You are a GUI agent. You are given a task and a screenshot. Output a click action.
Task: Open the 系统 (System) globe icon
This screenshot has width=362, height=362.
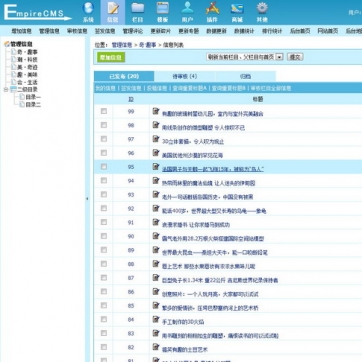(x=88, y=8)
